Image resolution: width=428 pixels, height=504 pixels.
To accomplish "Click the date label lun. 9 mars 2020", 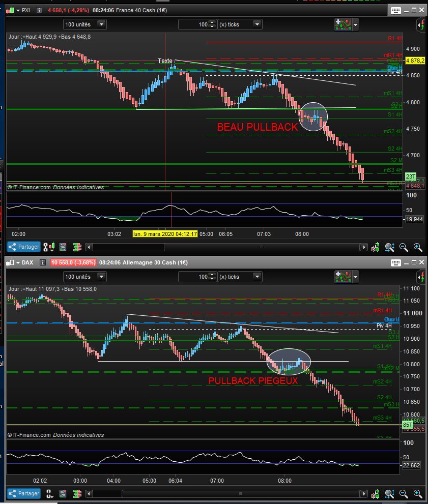I will [165, 234].
